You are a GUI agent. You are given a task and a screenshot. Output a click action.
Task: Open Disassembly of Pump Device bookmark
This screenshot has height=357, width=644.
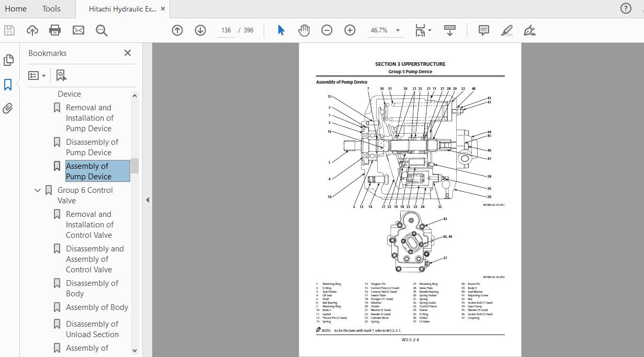pyautogui.click(x=92, y=147)
